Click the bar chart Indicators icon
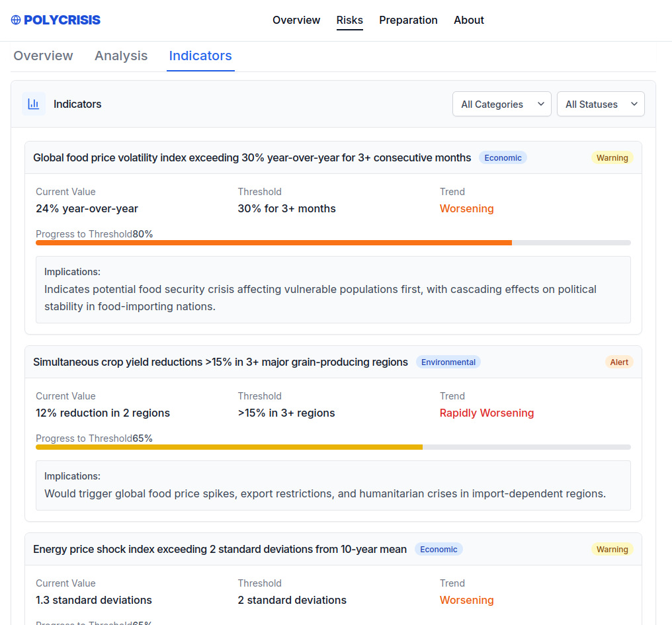Image resolution: width=672 pixels, height=625 pixels. pos(34,104)
